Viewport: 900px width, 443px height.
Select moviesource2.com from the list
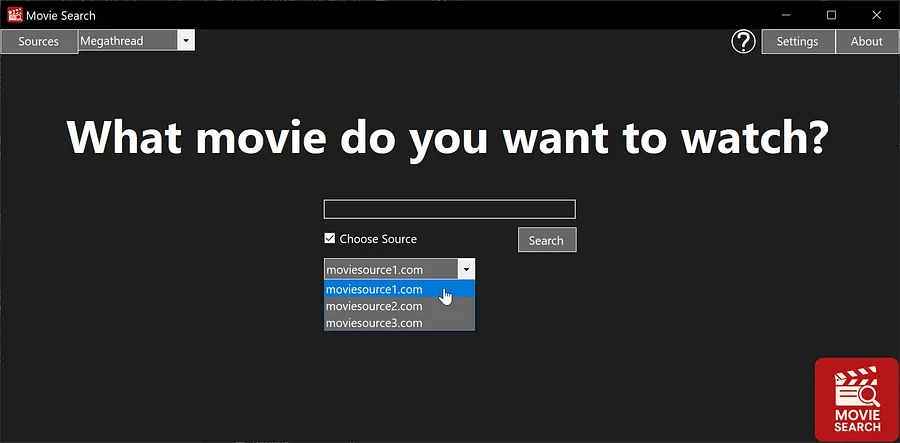tap(399, 306)
